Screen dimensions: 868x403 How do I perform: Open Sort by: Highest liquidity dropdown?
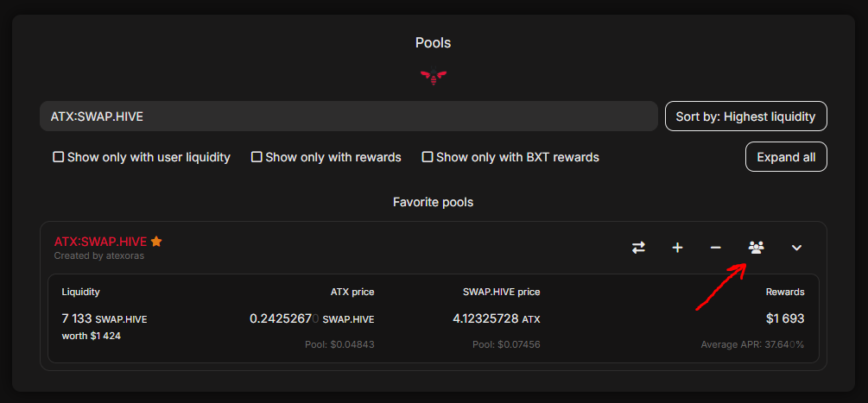[x=745, y=116]
